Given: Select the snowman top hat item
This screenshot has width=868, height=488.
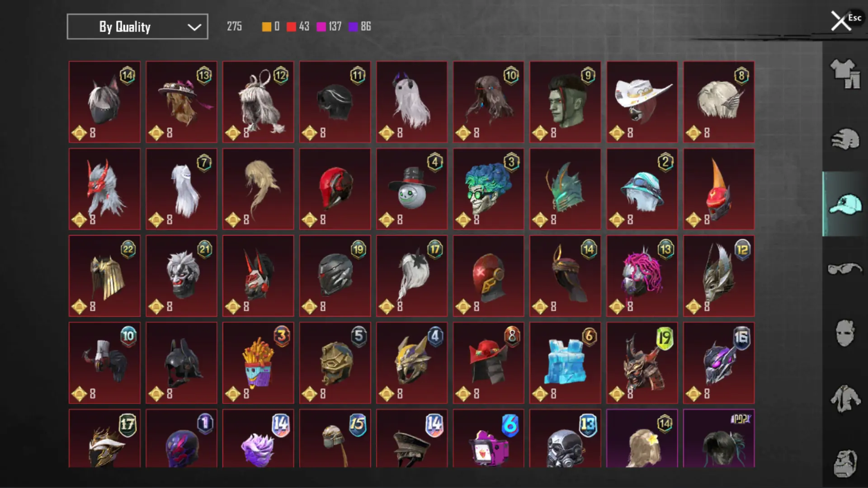Looking at the screenshot, I should click(412, 189).
